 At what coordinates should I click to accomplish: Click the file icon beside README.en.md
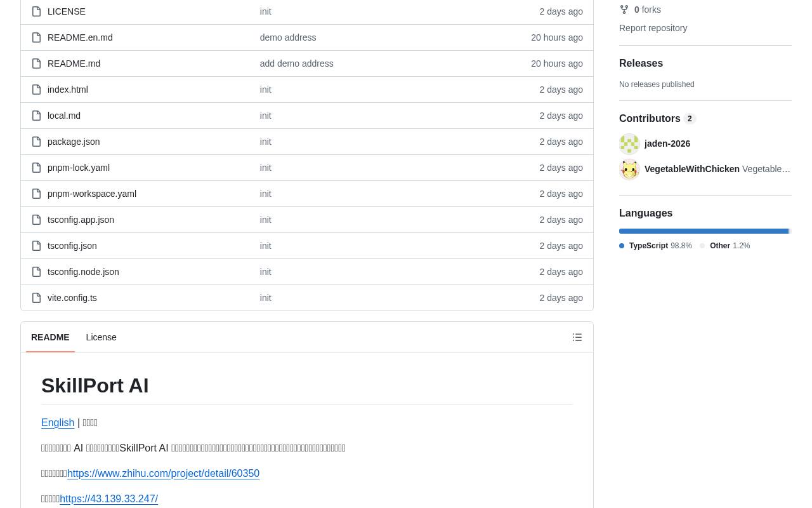[x=36, y=37]
